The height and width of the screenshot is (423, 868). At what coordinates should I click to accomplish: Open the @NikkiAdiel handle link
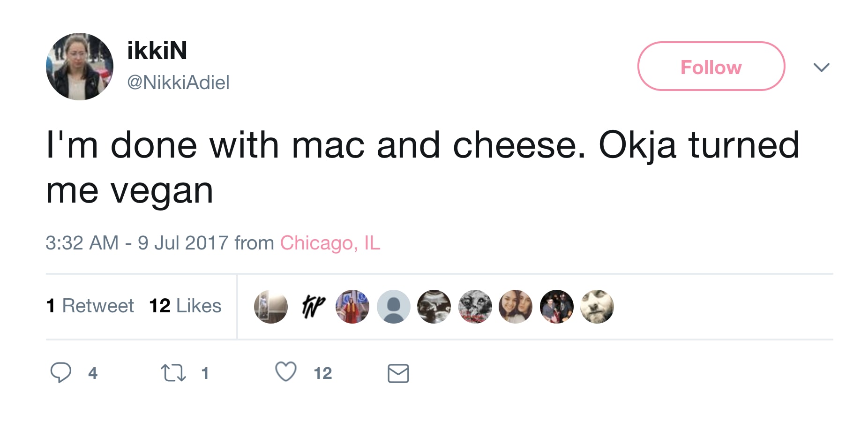[x=178, y=83]
